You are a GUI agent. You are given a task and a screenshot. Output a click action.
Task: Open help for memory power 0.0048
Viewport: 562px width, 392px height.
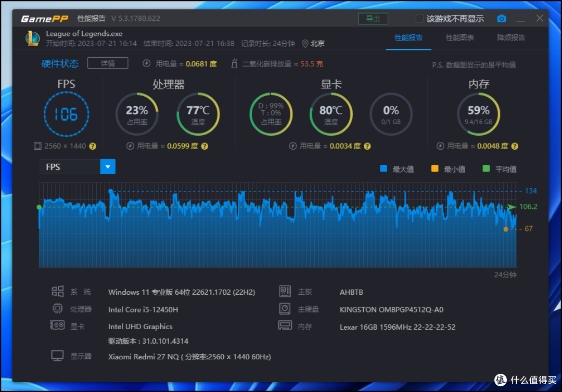tap(515, 146)
